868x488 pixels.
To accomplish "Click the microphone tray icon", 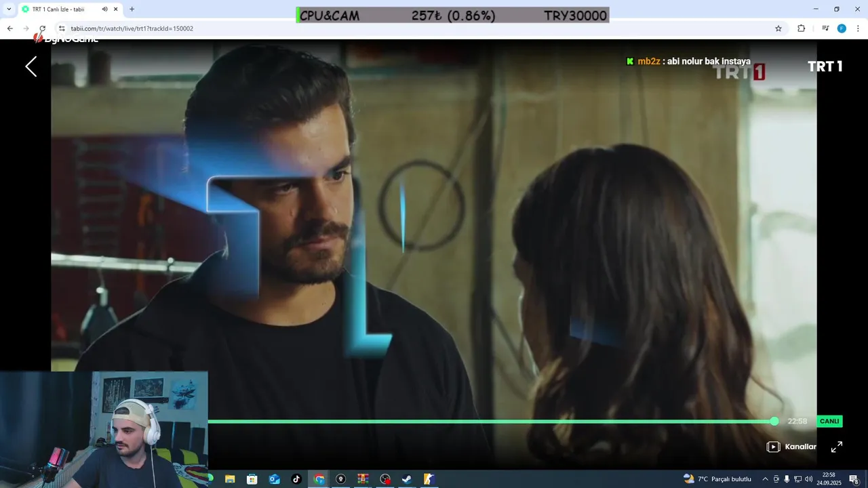I will click(x=787, y=479).
